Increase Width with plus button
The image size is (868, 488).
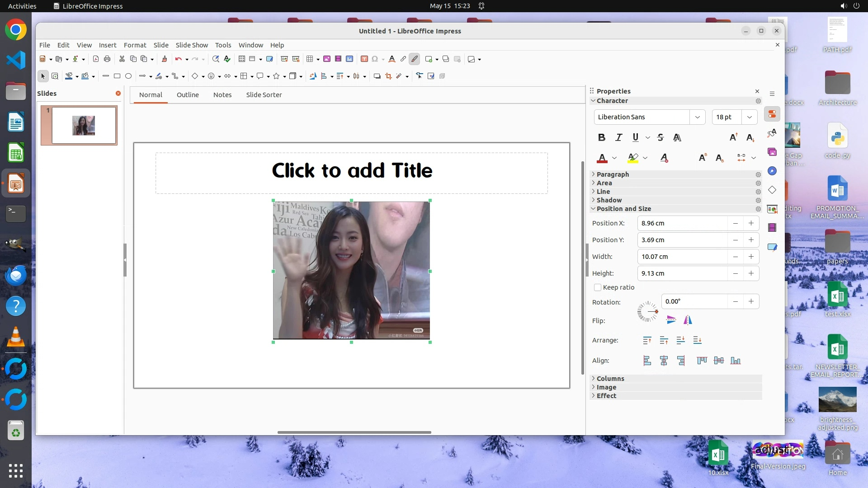(751, 257)
